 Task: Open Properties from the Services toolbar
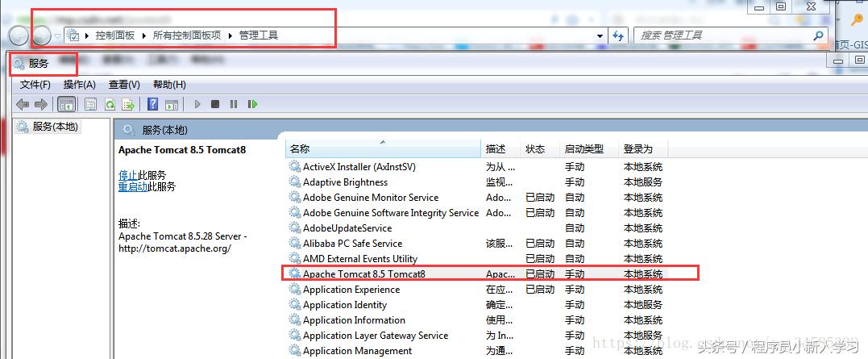(90, 103)
